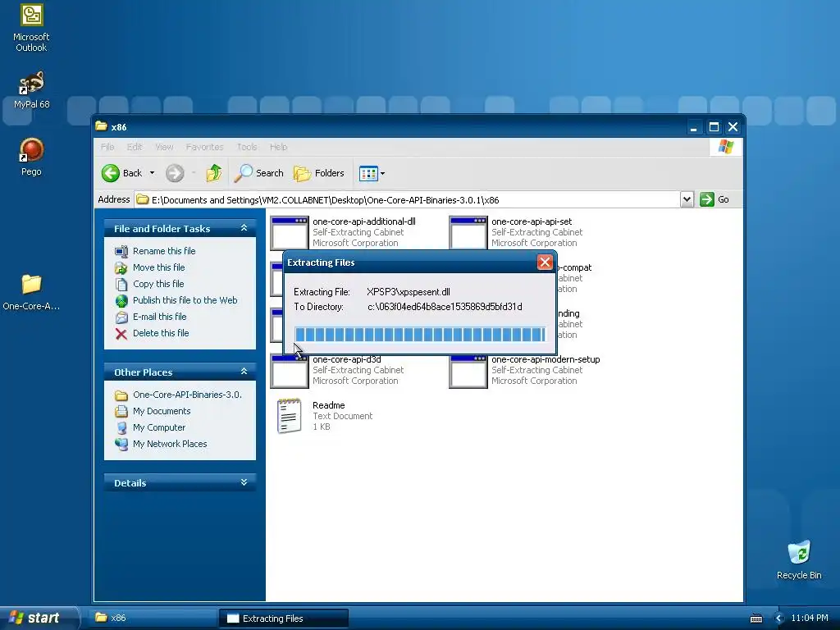Expand the Details panel
Viewport: 840px width, 630px height.
(244, 482)
